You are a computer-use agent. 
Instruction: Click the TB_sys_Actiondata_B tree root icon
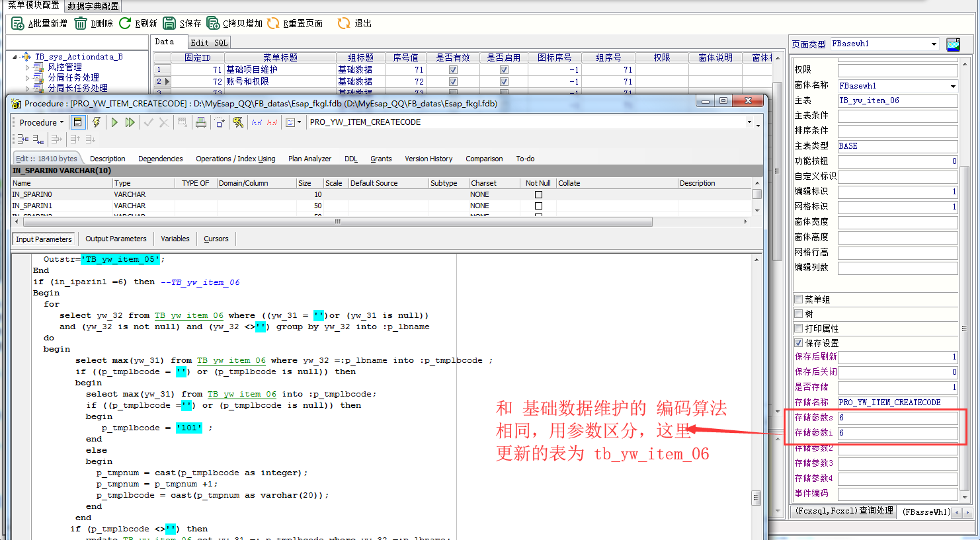26,57
